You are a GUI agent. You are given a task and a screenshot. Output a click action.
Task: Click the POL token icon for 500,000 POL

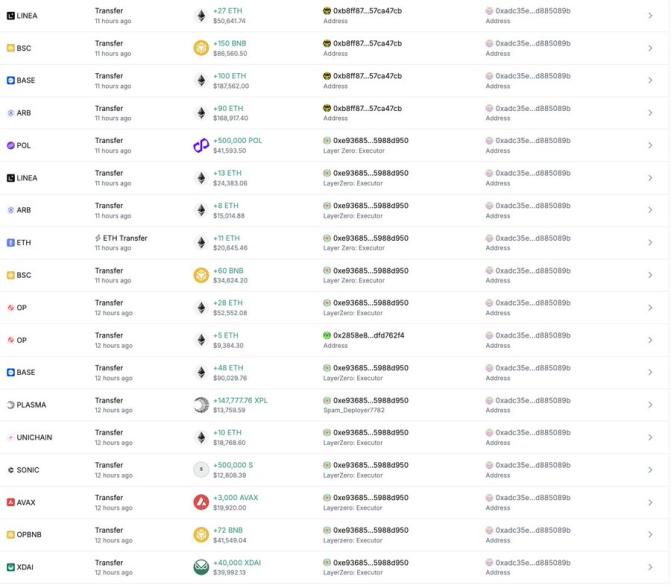pos(201,146)
